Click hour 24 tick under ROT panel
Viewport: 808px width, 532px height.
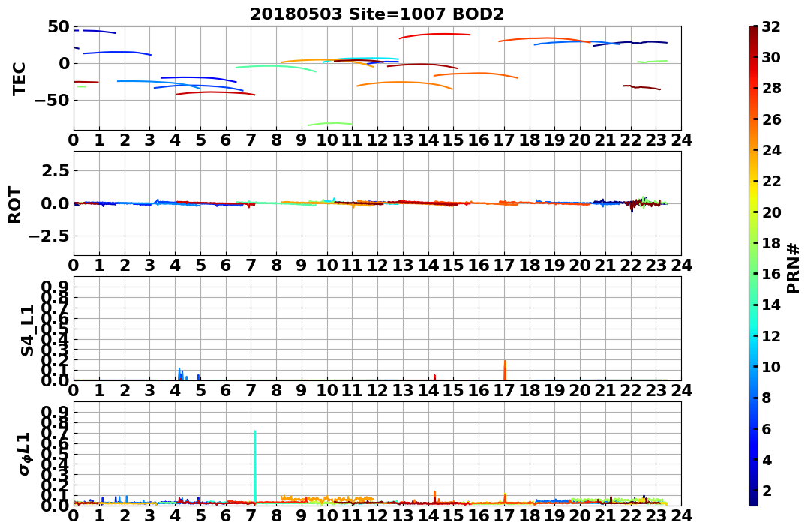click(x=681, y=265)
